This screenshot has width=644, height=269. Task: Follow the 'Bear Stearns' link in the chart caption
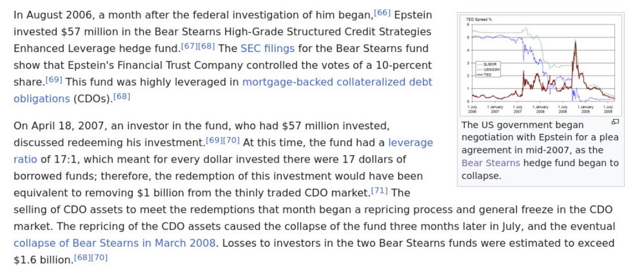(x=491, y=163)
